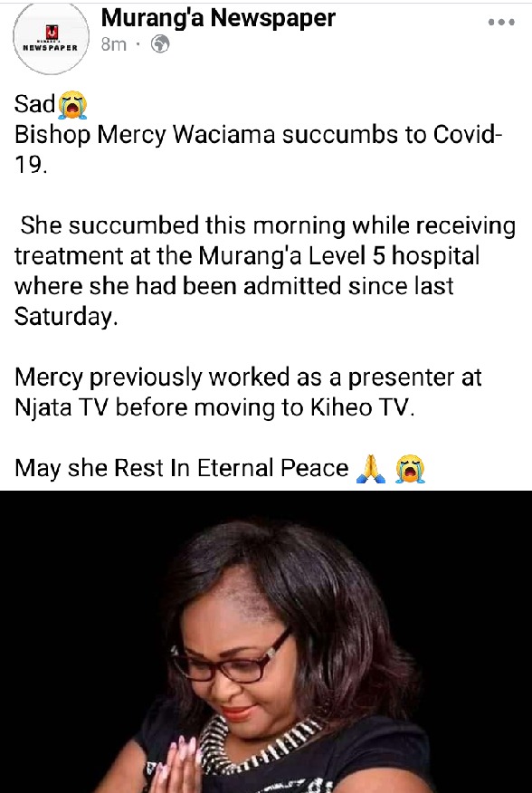
Task: Click the globe public-audience icon
Action: coord(160,44)
